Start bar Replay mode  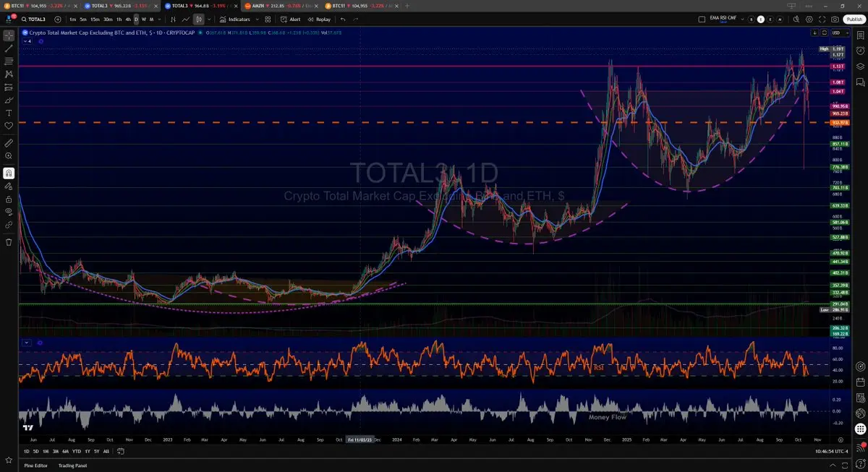point(319,20)
